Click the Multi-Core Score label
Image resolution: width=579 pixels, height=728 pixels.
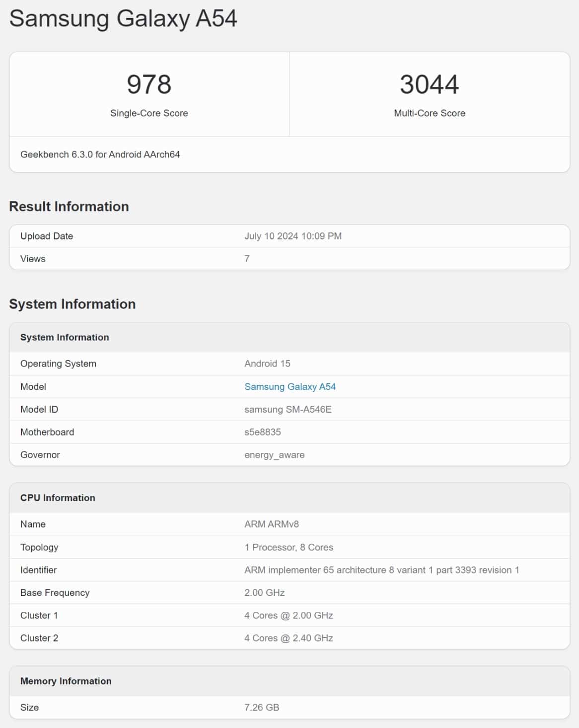point(430,113)
